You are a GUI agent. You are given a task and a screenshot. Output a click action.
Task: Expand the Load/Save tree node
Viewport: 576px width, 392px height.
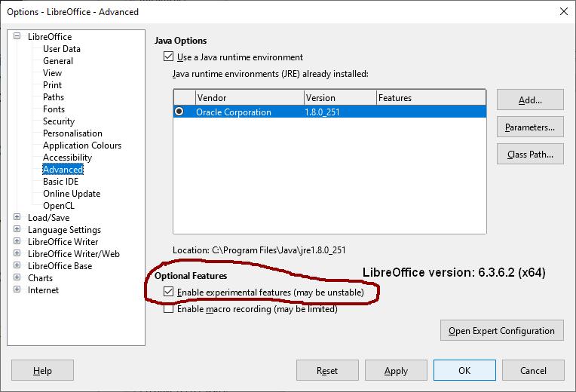[17, 218]
